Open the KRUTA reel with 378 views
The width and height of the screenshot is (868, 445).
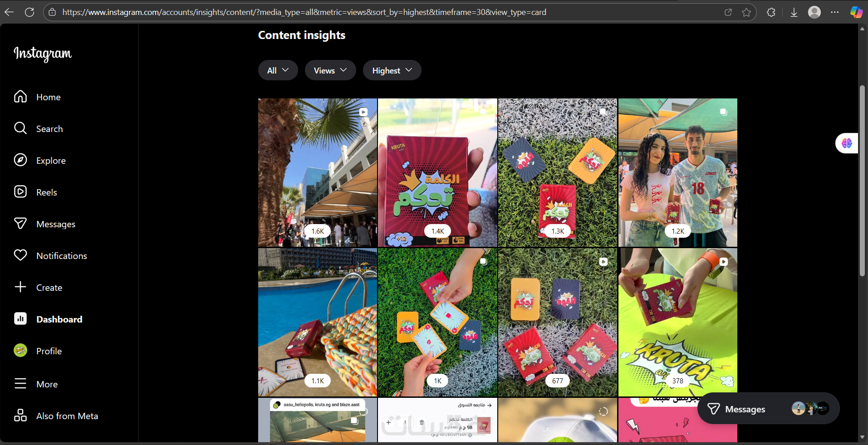coord(678,322)
